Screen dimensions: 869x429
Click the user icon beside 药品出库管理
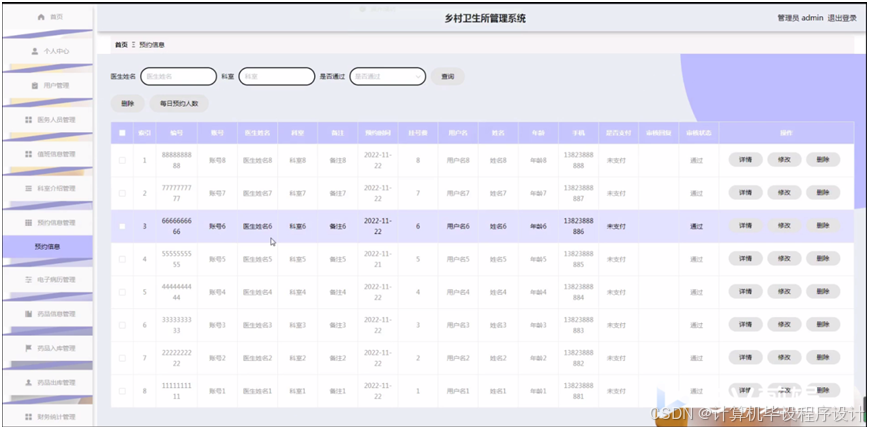click(x=28, y=383)
